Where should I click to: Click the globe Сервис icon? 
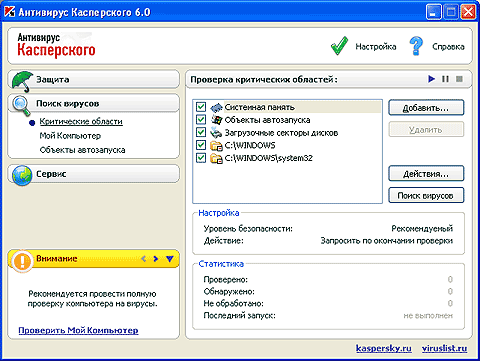coord(22,174)
